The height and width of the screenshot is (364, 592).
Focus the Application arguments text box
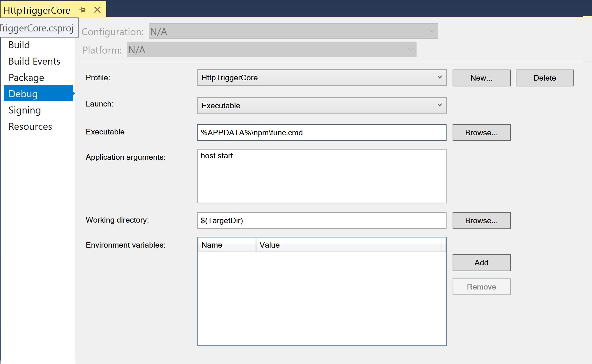pos(321,176)
